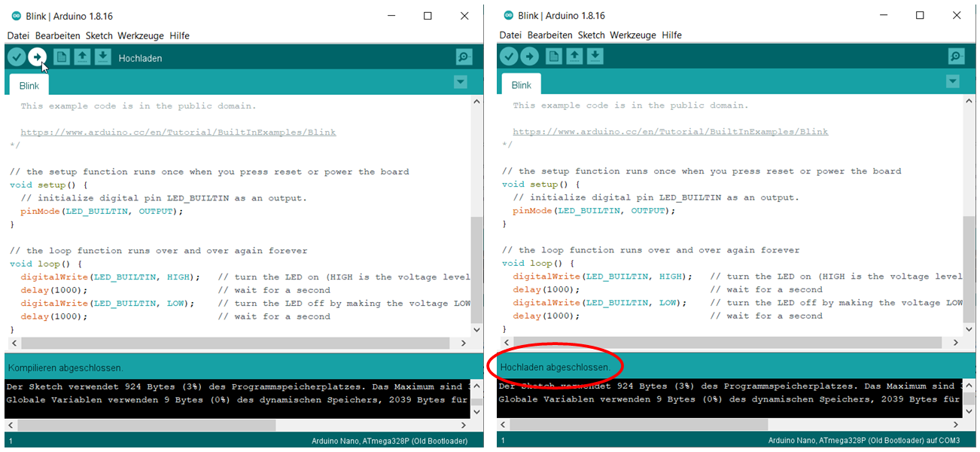Click Verify (checkmark) in left window toolbar
This screenshot has width=980, height=452.
coord(16,56)
